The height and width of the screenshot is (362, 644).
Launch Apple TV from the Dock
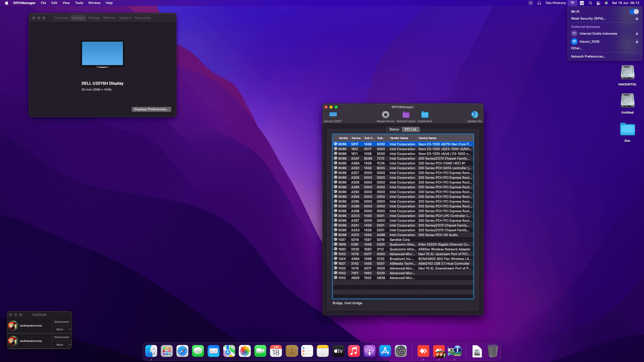[x=338, y=351]
